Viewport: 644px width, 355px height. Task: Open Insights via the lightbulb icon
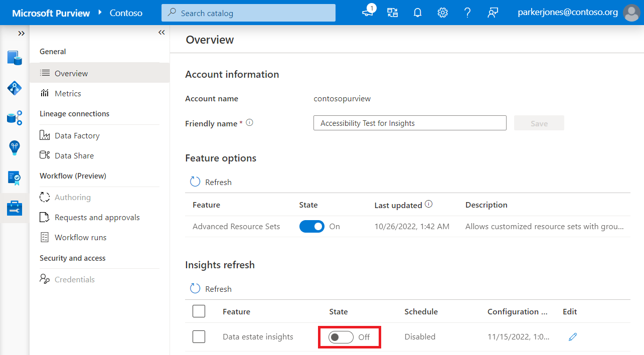pos(14,148)
